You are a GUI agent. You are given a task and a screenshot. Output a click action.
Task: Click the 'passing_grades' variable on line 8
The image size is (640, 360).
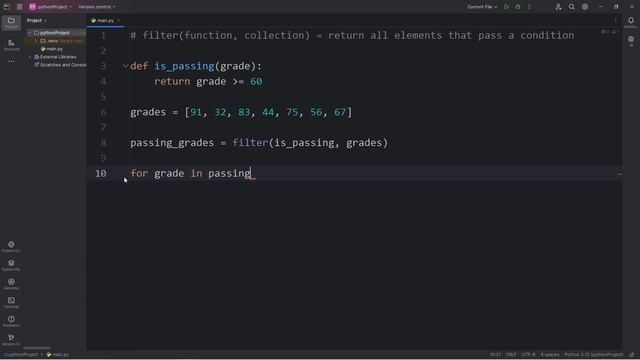coord(172,143)
